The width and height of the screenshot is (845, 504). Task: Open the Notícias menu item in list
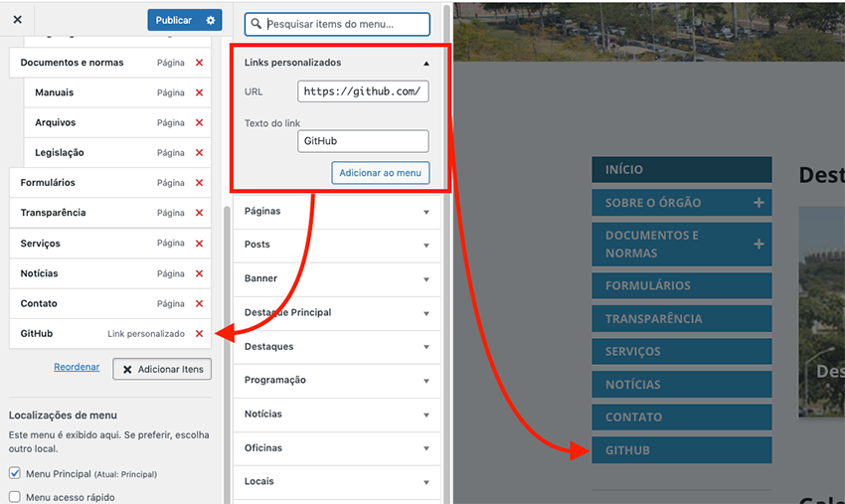point(110,273)
